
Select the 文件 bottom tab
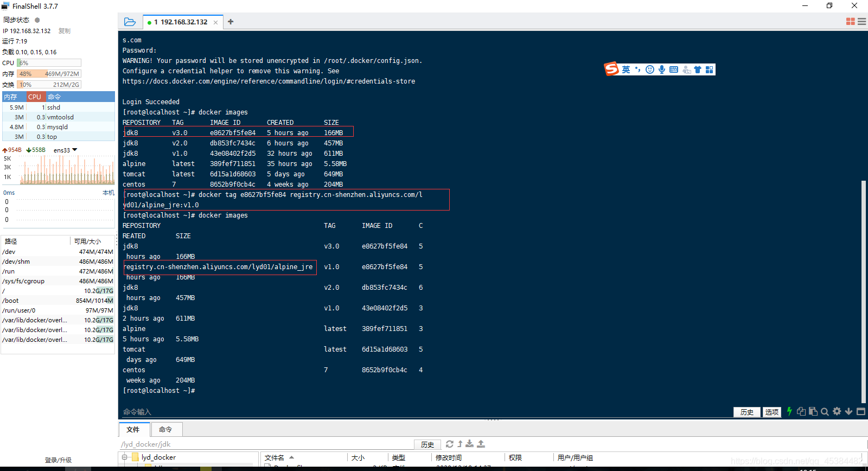(133, 429)
